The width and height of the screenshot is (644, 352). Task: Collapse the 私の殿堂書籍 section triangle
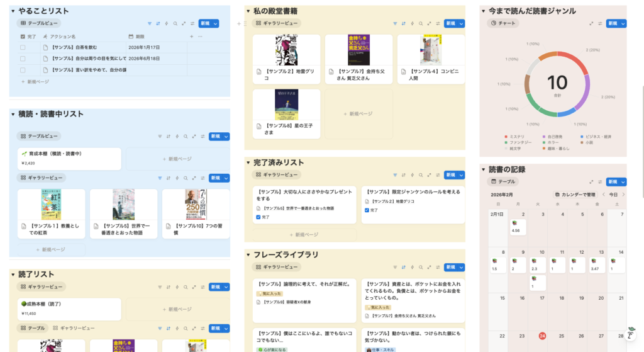(x=248, y=11)
